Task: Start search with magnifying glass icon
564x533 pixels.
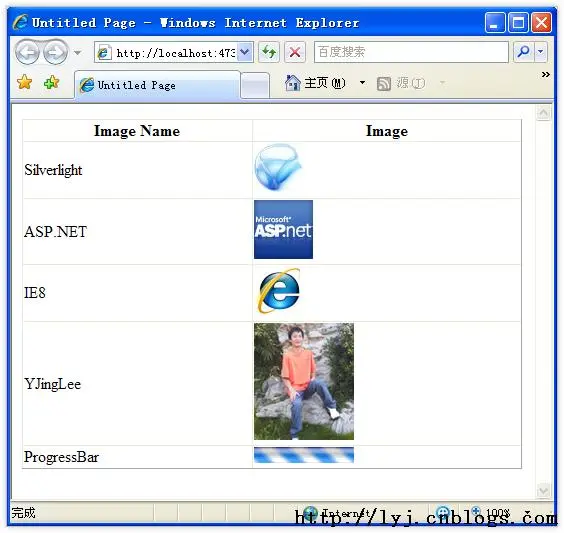Action: 523,53
